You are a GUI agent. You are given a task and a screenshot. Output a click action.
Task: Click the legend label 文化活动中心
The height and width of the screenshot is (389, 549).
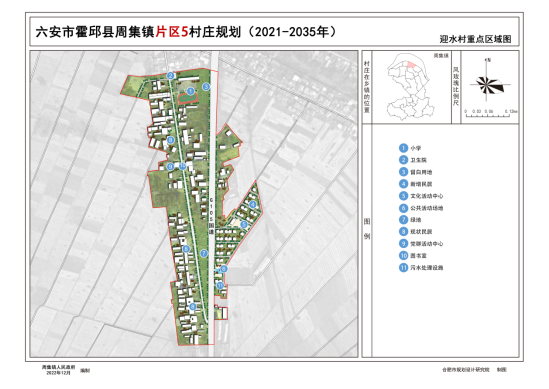coord(426,196)
